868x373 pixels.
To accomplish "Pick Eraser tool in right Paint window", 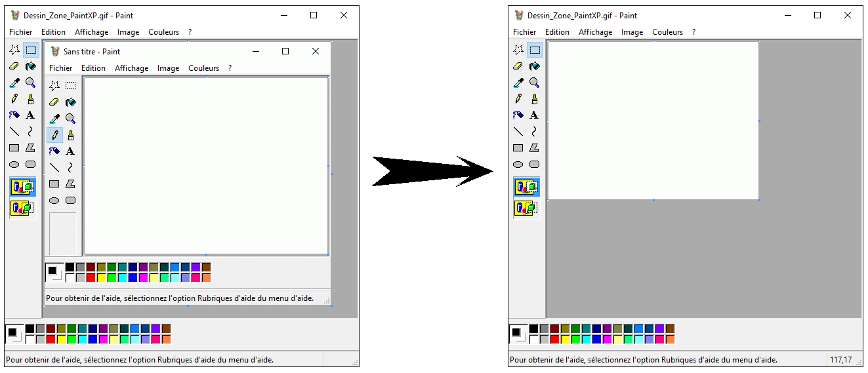I will pyautogui.click(x=518, y=66).
